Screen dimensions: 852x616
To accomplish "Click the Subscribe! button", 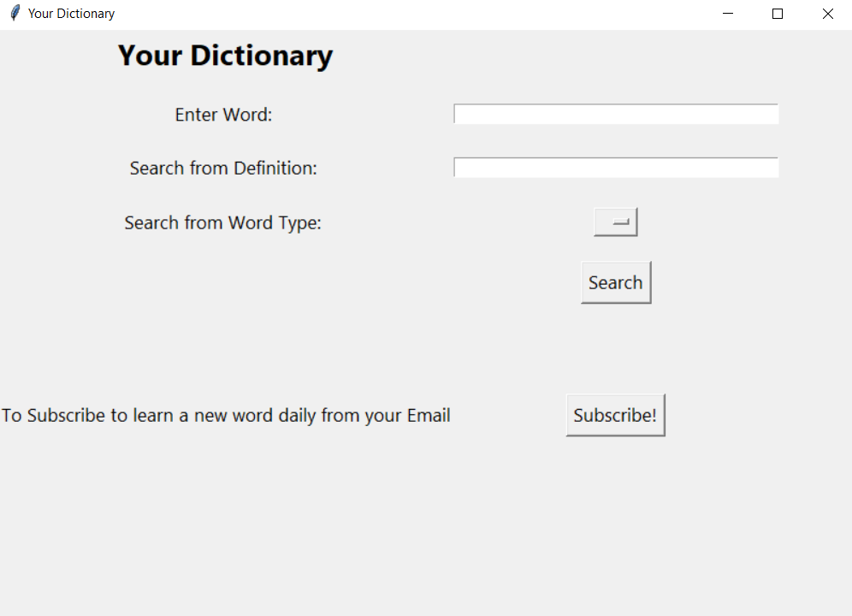I will point(615,415).
